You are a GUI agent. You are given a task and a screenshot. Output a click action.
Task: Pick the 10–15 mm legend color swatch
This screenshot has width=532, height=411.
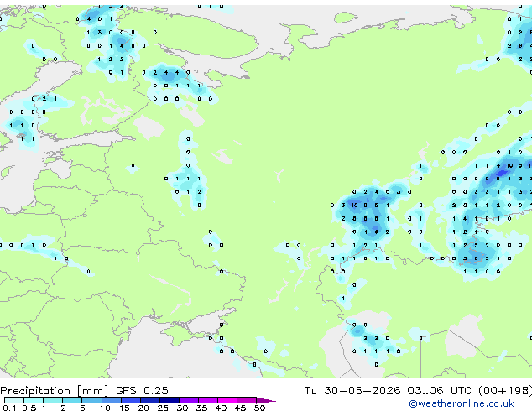pos(112,400)
